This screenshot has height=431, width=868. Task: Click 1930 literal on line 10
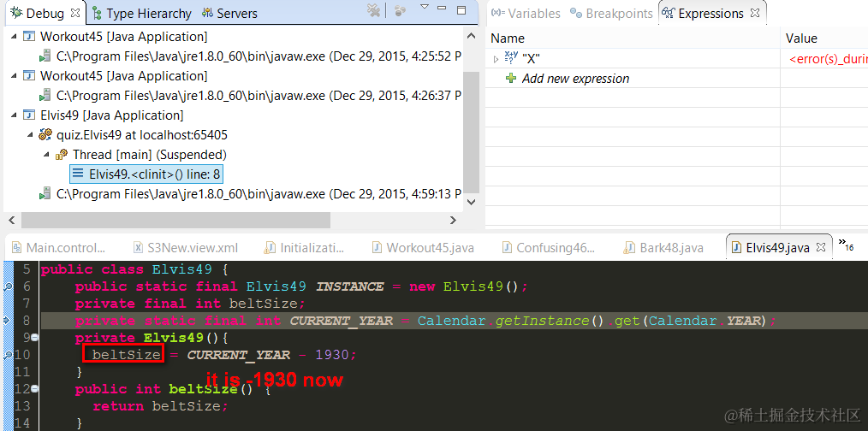(332, 355)
